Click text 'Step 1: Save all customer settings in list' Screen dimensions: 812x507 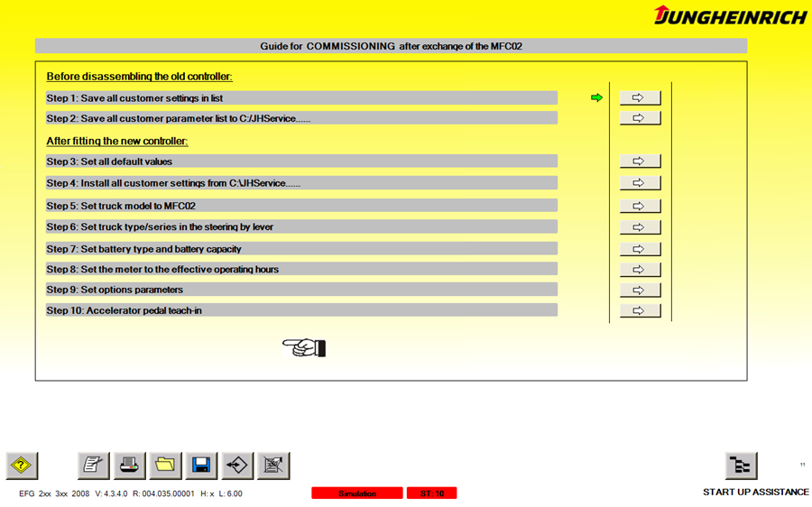click(x=134, y=97)
